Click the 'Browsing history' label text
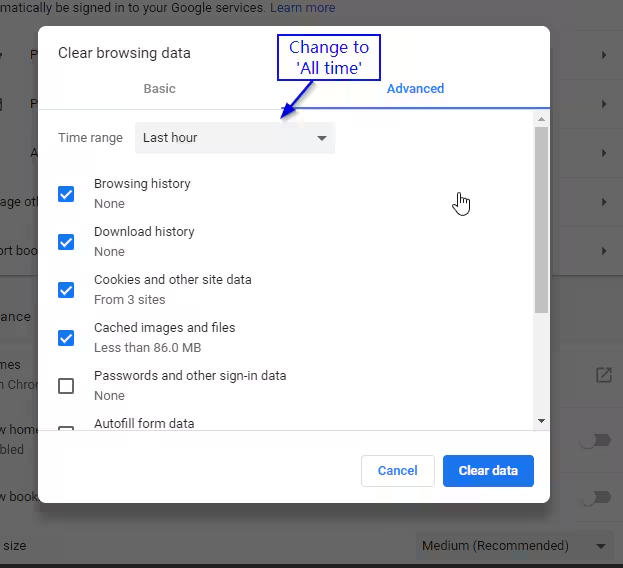Viewport: 623px width, 568px height. (x=142, y=184)
